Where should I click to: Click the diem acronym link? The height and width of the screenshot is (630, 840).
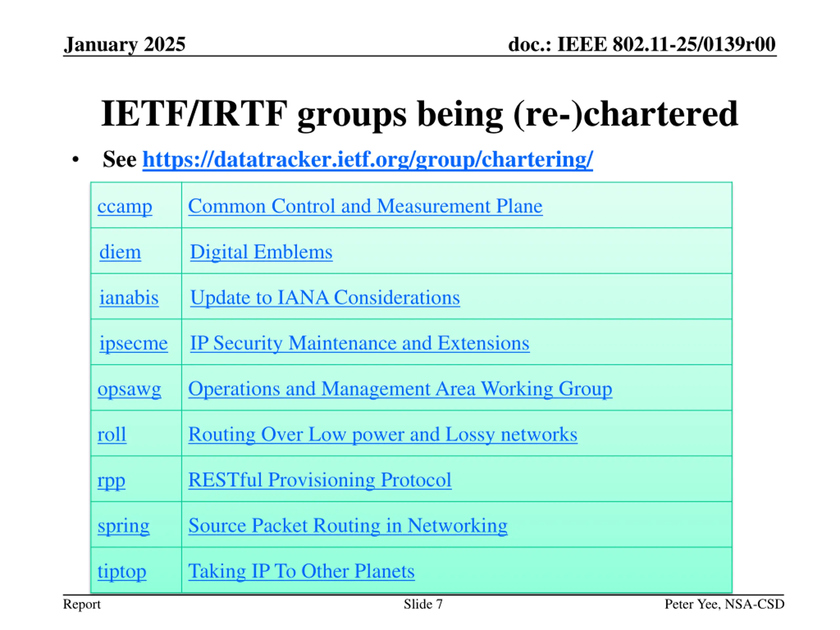[120, 252]
